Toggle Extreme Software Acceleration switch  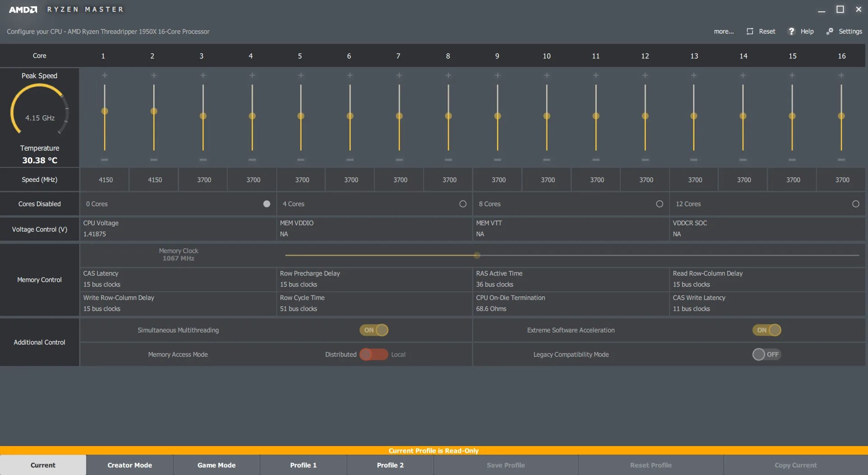pos(767,330)
